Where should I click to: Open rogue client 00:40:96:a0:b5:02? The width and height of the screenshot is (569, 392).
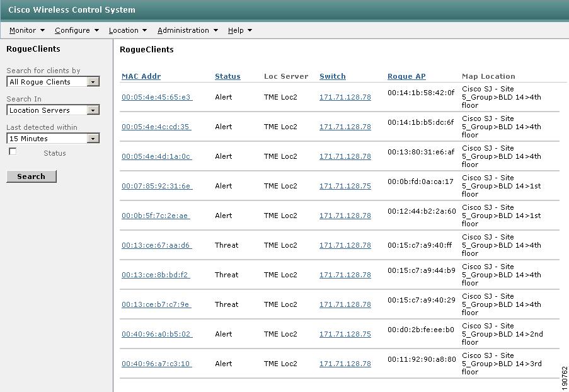[157, 334]
